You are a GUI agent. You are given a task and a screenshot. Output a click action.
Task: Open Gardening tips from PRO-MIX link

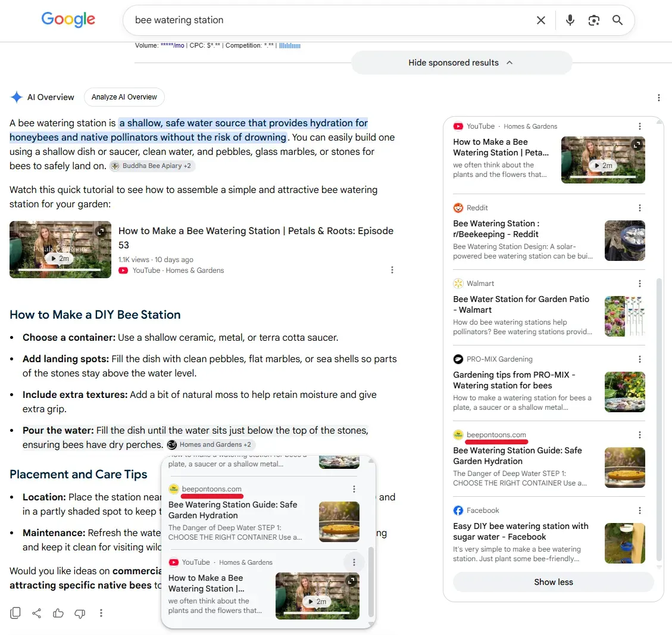click(514, 380)
